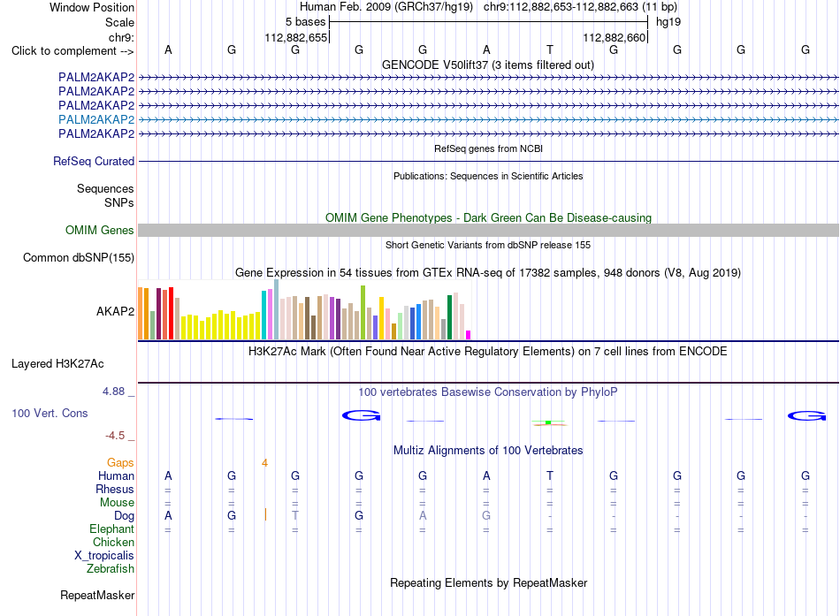Click the green mark in conservation track

[x=548, y=422]
